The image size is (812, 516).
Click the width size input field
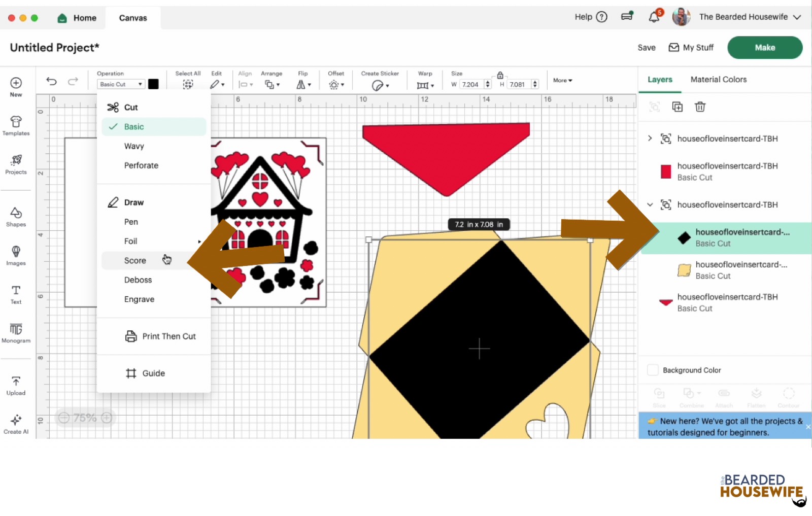click(x=472, y=84)
